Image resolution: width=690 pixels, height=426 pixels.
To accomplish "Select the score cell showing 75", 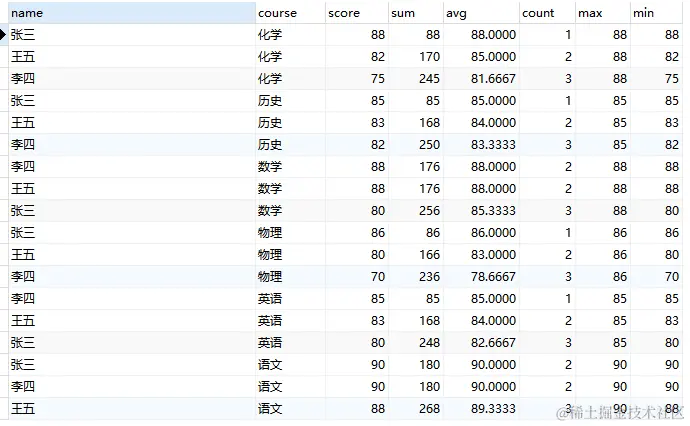I will click(x=356, y=79).
